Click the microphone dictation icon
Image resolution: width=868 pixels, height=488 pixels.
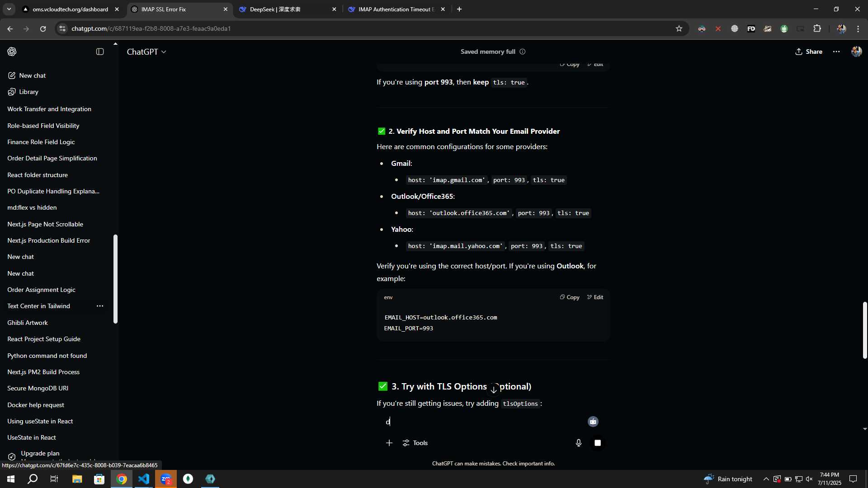[x=579, y=443]
